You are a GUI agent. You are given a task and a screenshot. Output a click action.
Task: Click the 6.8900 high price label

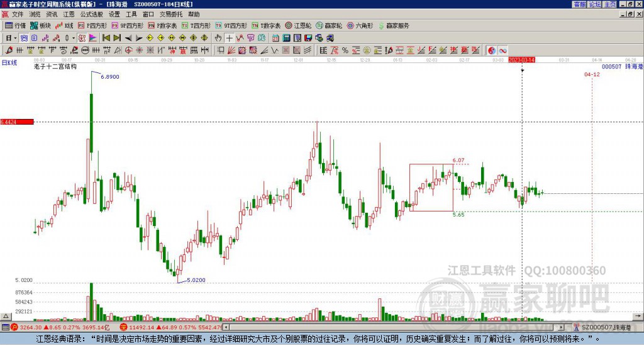pyautogui.click(x=110, y=77)
